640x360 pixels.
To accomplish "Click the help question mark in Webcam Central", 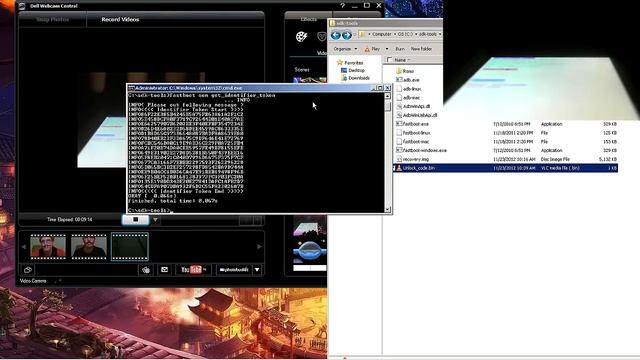I will click(x=342, y=6).
